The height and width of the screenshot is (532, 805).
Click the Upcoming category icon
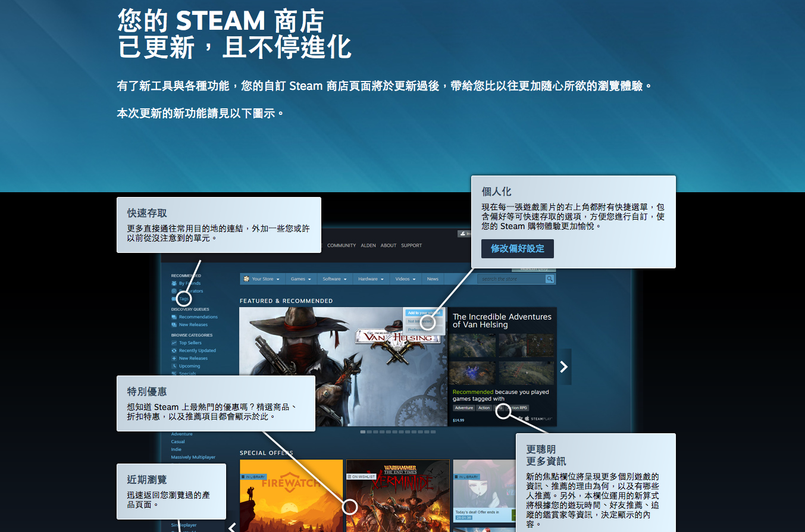point(174,367)
